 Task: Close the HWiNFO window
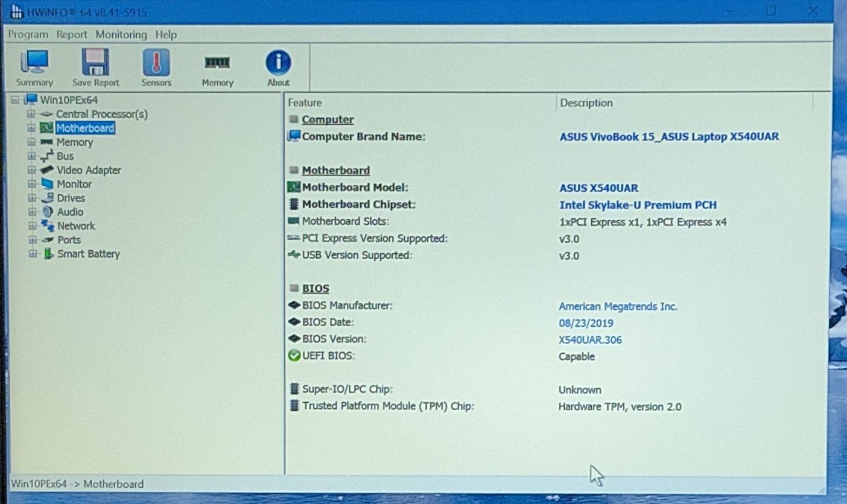point(812,11)
